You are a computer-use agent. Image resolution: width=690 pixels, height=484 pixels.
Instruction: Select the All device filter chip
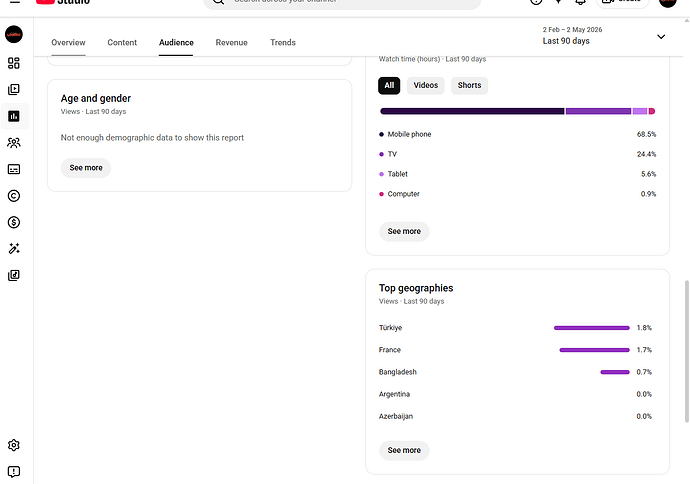pyautogui.click(x=389, y=85)
